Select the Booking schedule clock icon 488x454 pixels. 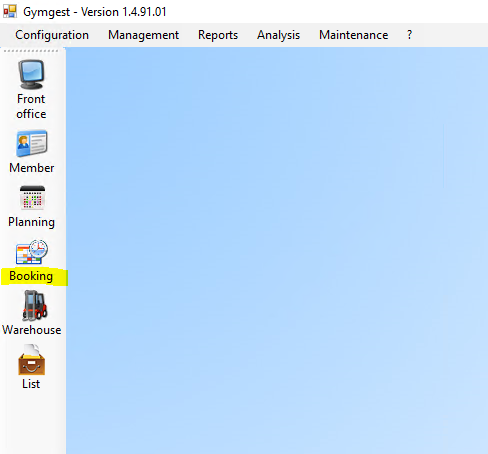click(32, 252)
